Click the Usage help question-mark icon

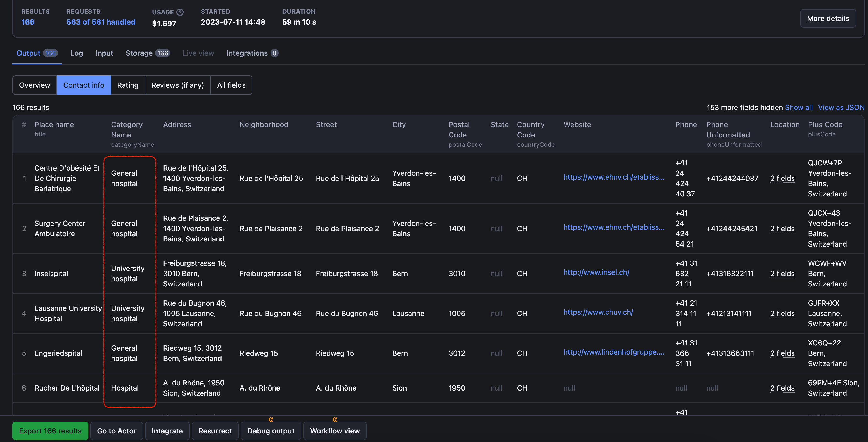pos(180,12)
